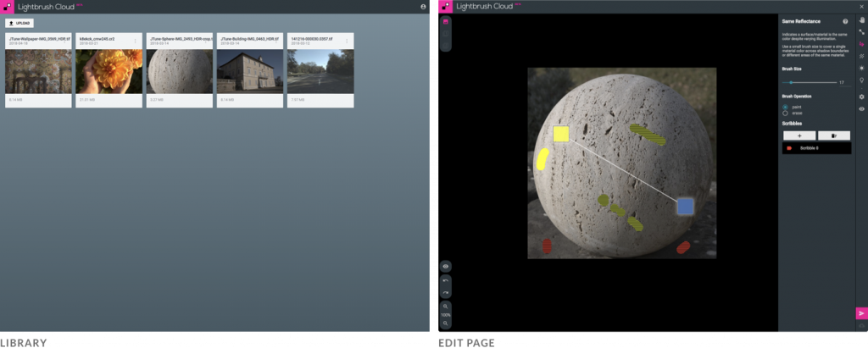Open the user account icon in library header
The image size is (868, 348).
point(423,7)
